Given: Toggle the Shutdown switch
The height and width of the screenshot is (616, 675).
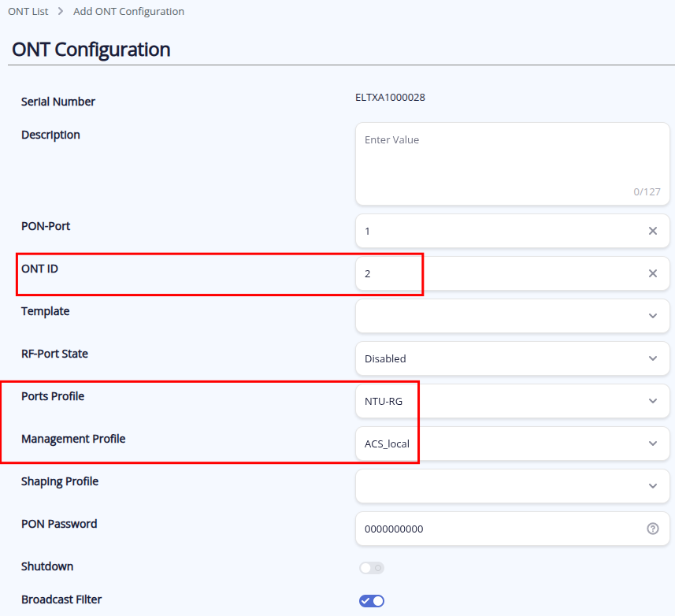Looking at the screenshot, I should coord(371,568).
